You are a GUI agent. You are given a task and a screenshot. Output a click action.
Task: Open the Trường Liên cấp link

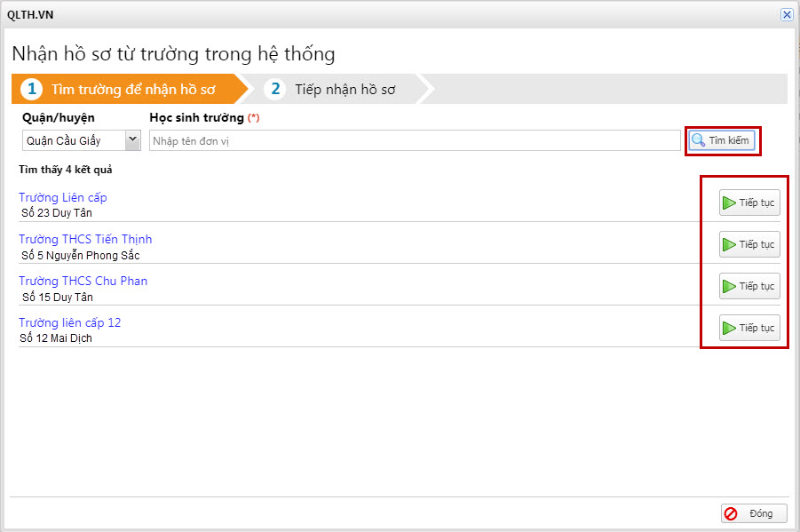point(63,197)
